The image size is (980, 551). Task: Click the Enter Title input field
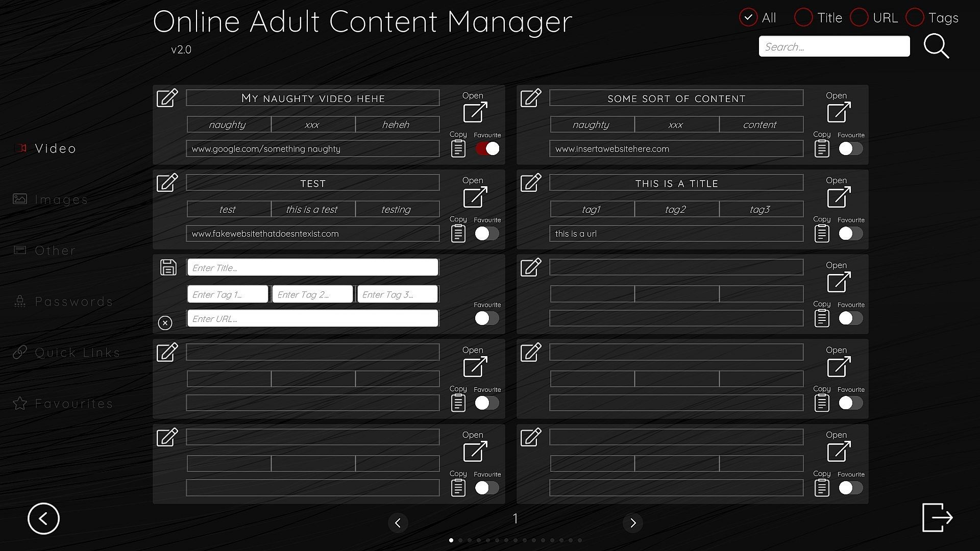(312, 267)
